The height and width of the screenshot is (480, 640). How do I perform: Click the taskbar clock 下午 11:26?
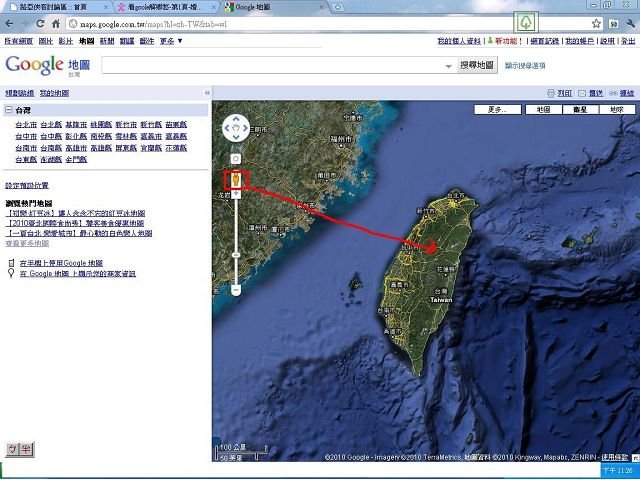(x=618, y=471)
